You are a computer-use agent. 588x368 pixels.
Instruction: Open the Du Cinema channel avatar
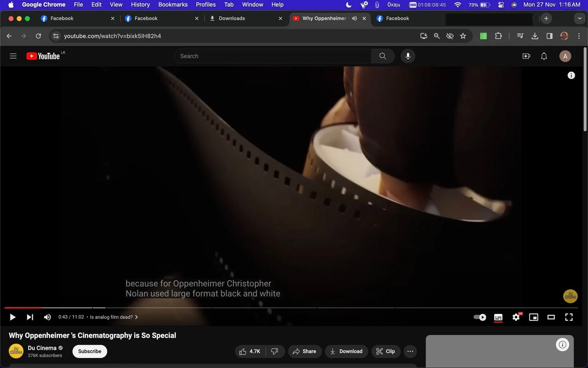click(x=16, y=351)
